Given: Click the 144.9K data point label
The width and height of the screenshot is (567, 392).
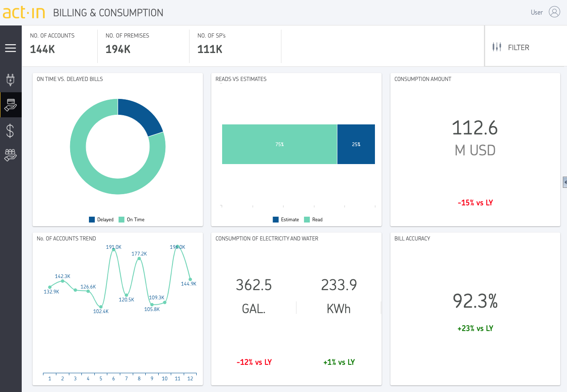Looking at the screenshot, I should click(x=188, y=284).
